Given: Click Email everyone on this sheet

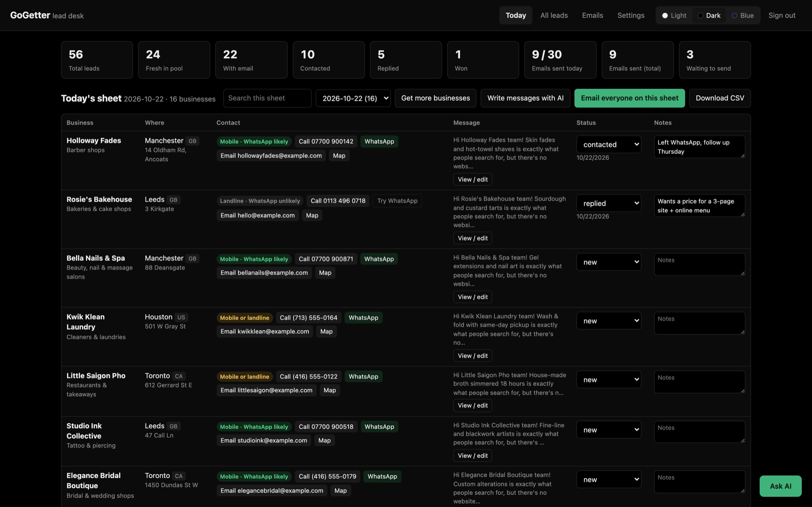Looking at the screenshot, I should 629,98.
